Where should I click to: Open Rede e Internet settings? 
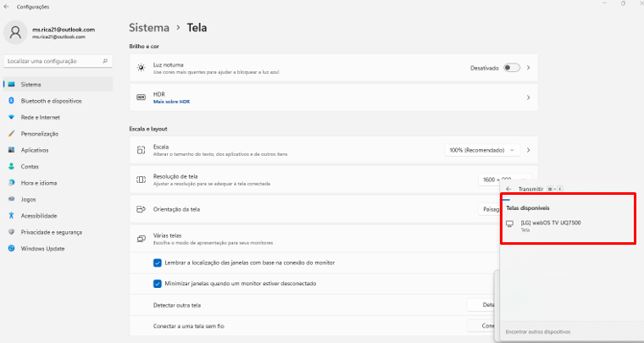58,118
